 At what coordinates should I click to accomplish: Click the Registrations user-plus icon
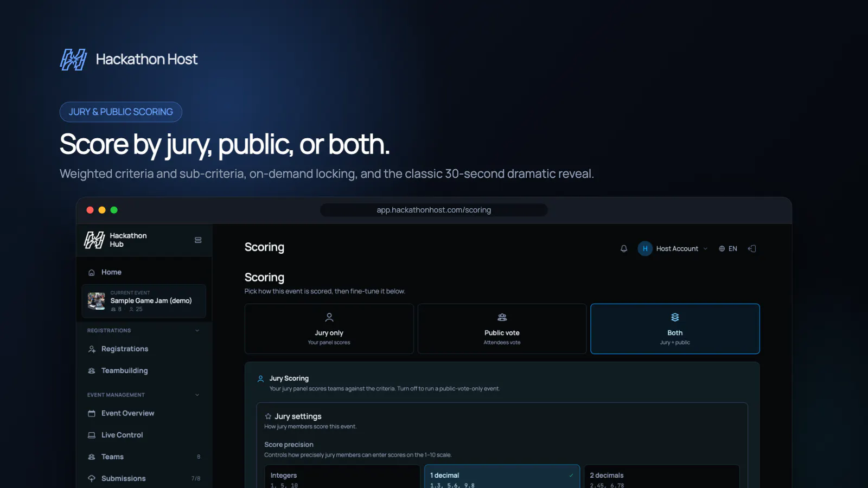click(92, 349)
